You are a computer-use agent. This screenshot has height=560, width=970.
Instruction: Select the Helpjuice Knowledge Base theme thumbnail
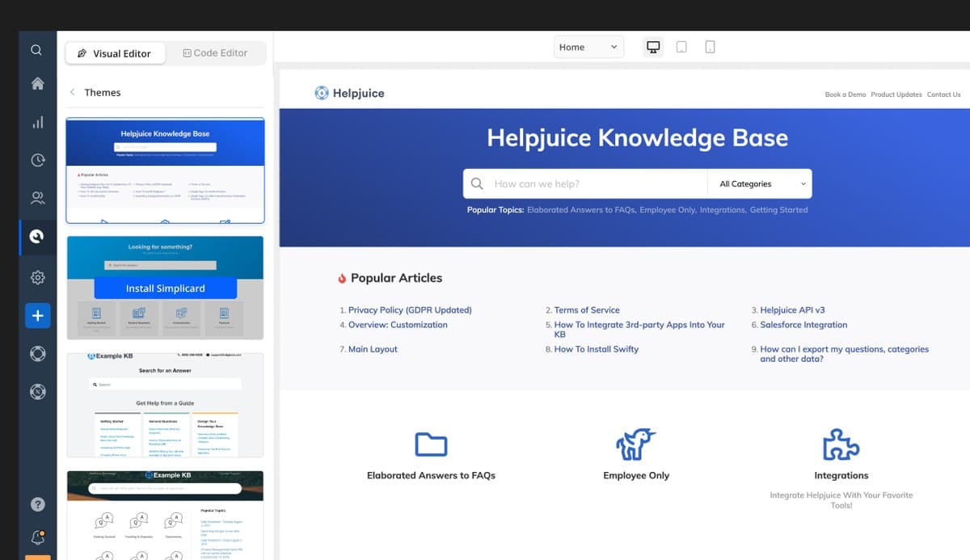click(x=165, y=171)
